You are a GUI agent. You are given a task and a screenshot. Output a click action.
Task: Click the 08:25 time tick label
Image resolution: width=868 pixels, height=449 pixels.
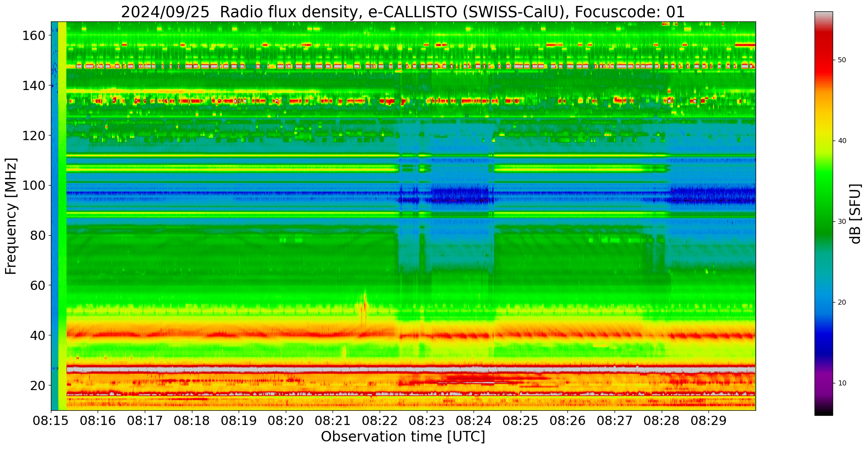521,421
